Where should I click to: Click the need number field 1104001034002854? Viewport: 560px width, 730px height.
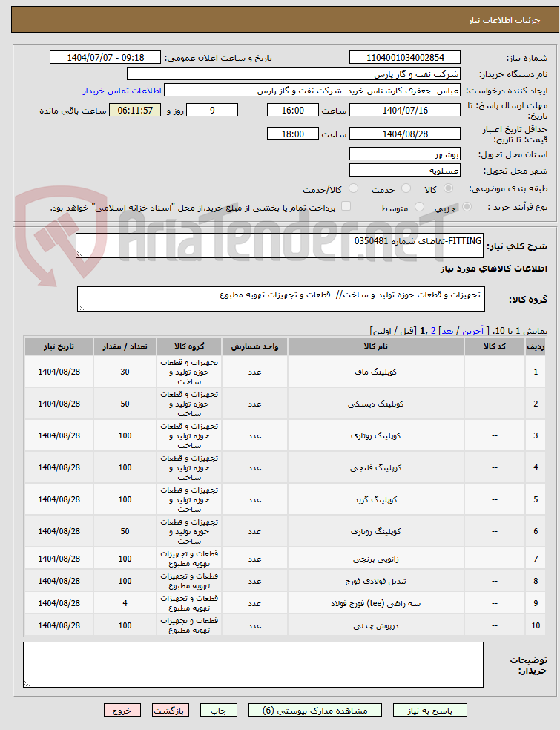tap(405, 58)
